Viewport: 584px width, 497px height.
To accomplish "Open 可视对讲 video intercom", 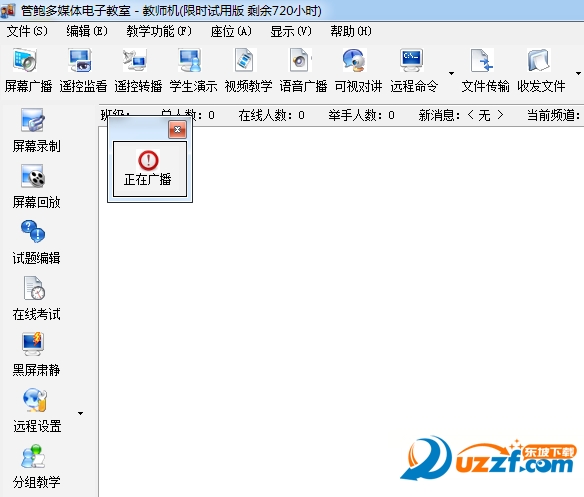I will [358, 71].
